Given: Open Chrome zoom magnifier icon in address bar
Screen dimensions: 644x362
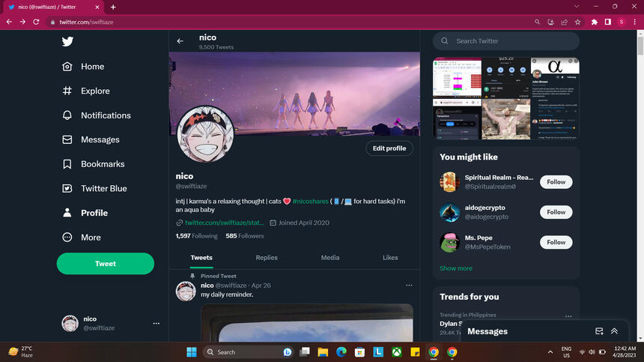Looking at the screenshot, I should coord(537,22).
